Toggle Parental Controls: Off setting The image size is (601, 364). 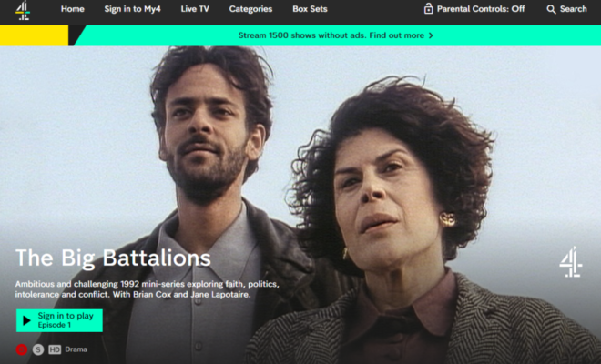(x=474, y=9)
